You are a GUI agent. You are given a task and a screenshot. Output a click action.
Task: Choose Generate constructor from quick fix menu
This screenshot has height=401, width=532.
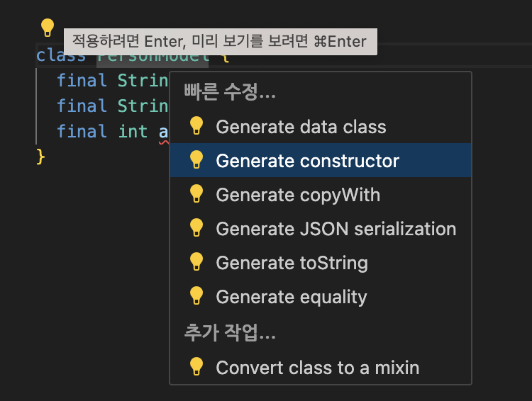[x=321, y=160]
